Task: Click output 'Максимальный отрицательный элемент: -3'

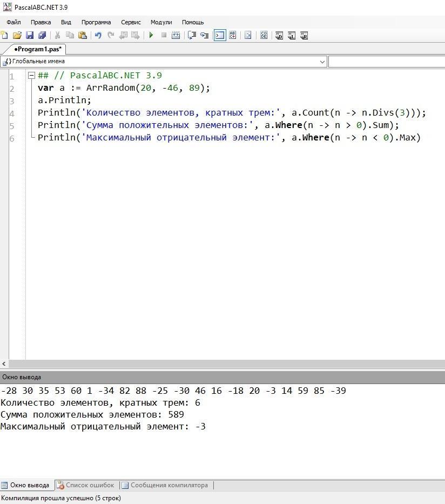Action: [103, 427]
